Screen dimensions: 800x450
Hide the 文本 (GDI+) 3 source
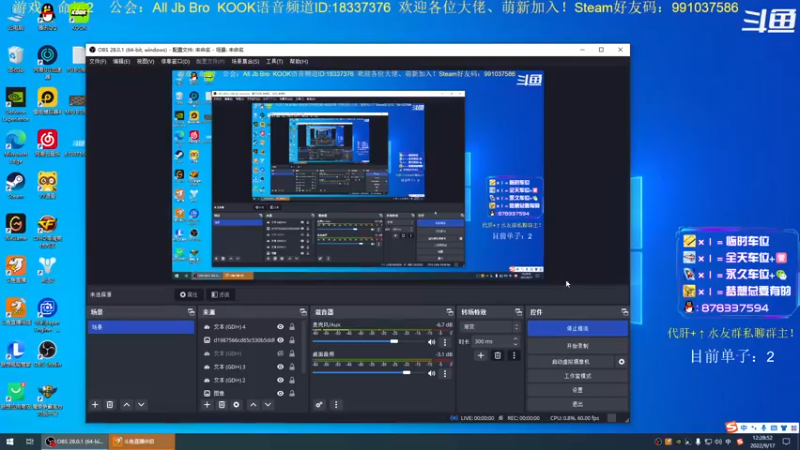tap(280, 367)
